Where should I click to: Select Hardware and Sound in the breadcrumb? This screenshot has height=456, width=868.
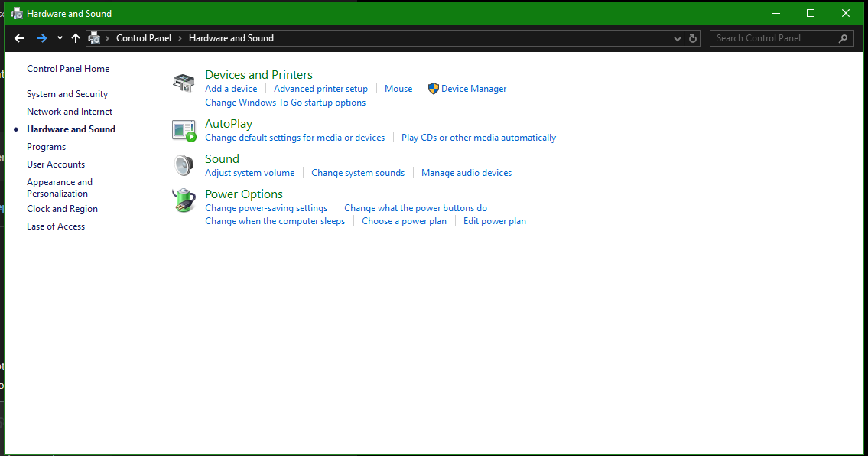point(232,38)
